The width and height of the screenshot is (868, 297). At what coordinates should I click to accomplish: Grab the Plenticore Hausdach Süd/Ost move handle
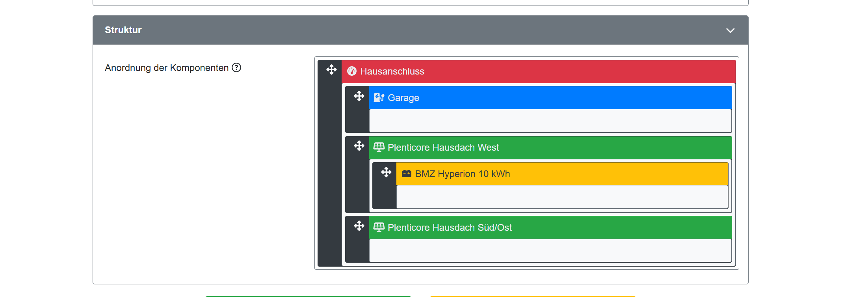click(359, 226)
